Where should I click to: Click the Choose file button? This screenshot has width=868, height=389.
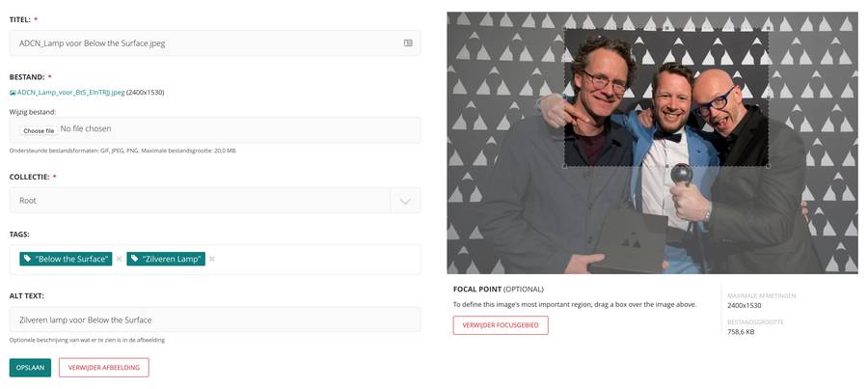pos(39,130)
